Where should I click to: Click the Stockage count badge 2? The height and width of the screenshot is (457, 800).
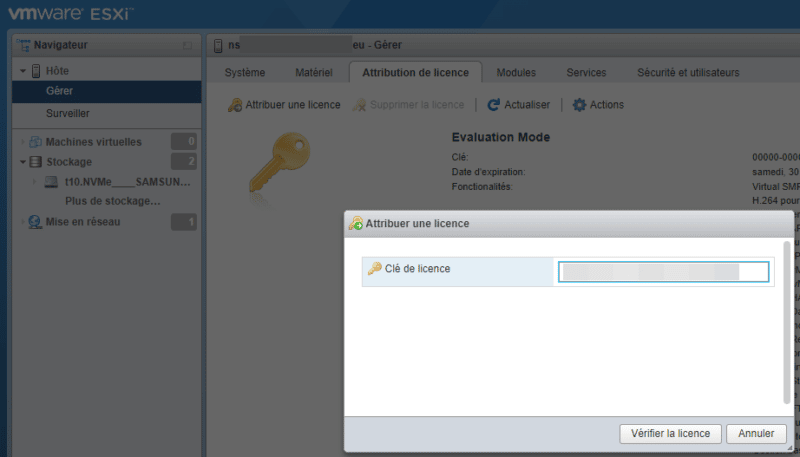pyautogui.click(x=184, y=162)
